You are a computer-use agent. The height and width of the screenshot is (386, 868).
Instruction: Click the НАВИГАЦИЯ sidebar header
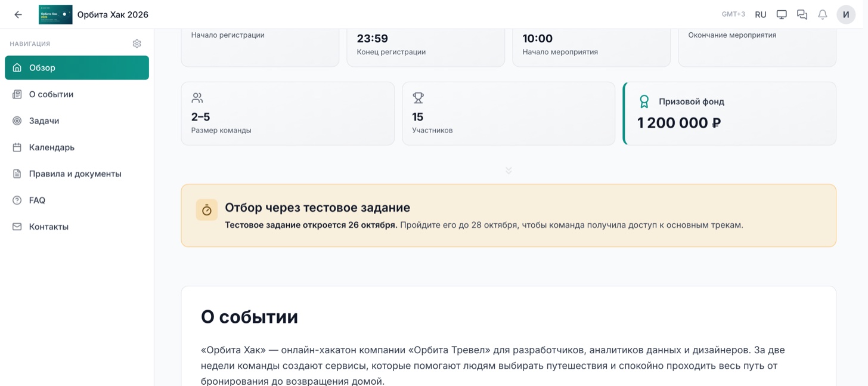[x=30, y=44]
